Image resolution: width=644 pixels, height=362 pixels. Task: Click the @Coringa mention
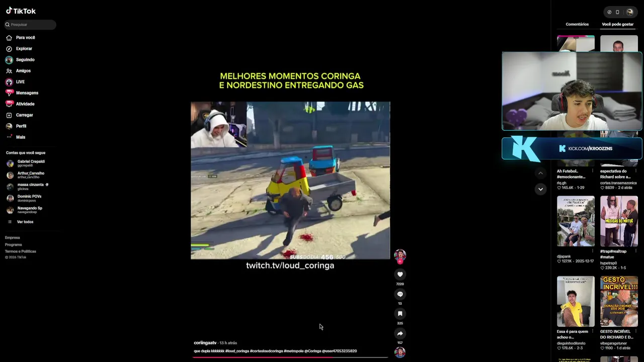313,351
